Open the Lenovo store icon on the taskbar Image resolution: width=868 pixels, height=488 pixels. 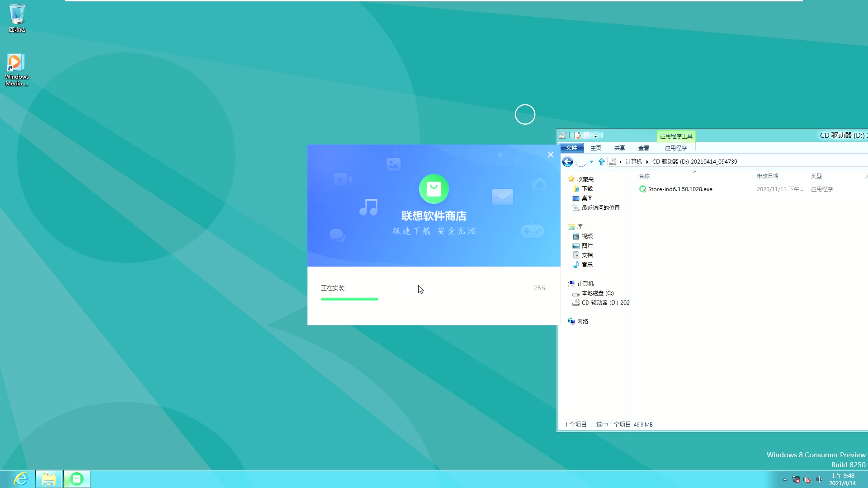[x=76, y=479]
